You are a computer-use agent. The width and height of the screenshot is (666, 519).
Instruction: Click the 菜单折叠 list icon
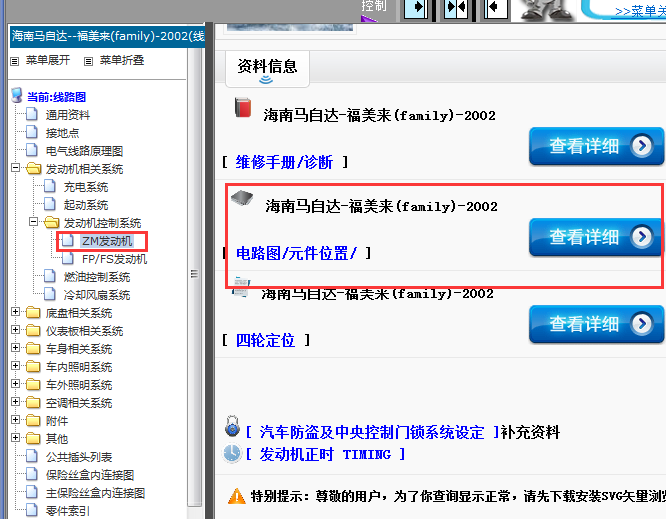tap(88, 61)
